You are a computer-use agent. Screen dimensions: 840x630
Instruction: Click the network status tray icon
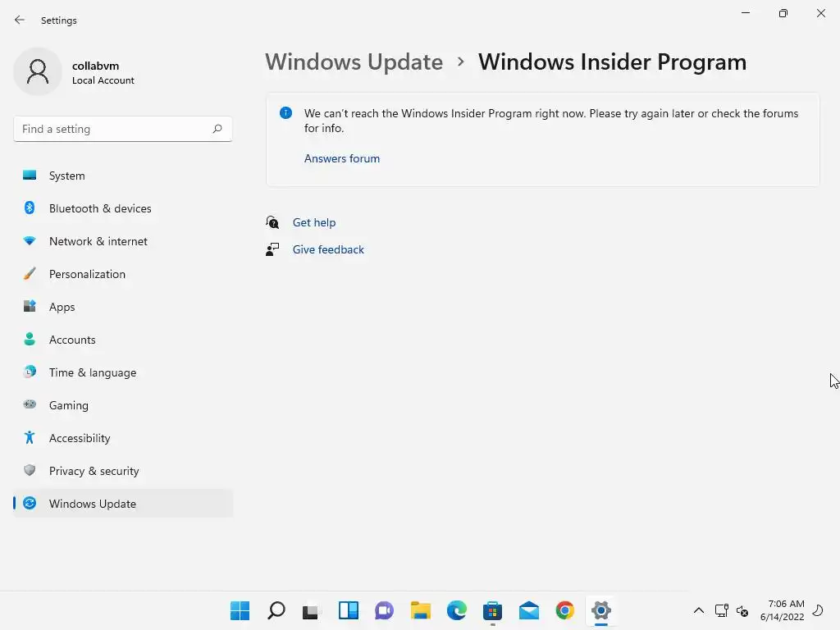[721, 610]
